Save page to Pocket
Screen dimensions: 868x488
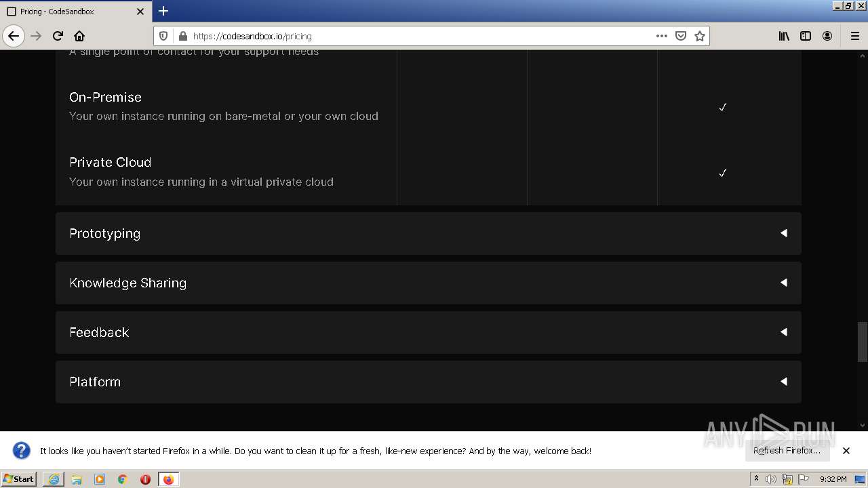[x=681, y=36]
